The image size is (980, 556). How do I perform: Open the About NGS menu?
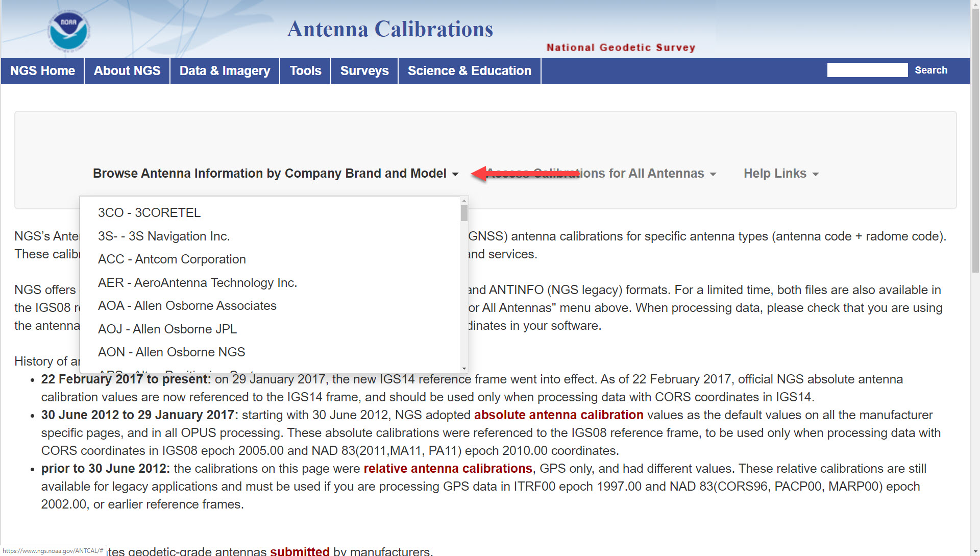coord(127,71)
